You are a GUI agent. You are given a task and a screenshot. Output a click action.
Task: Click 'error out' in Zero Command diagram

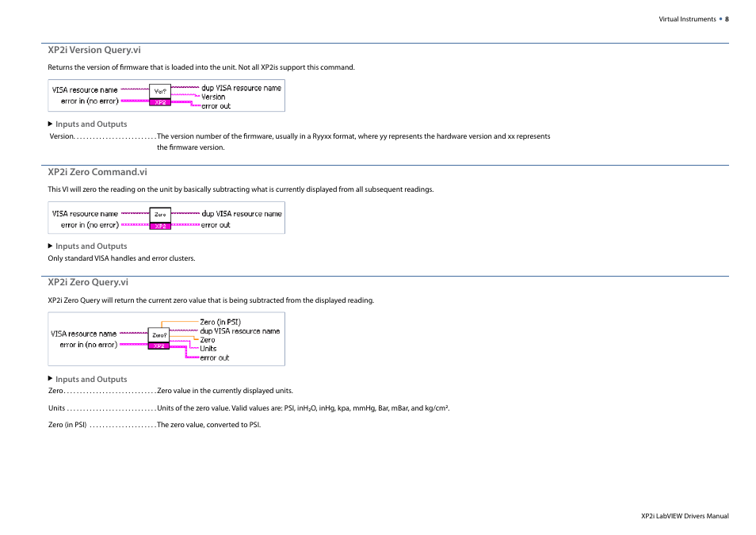216,225
